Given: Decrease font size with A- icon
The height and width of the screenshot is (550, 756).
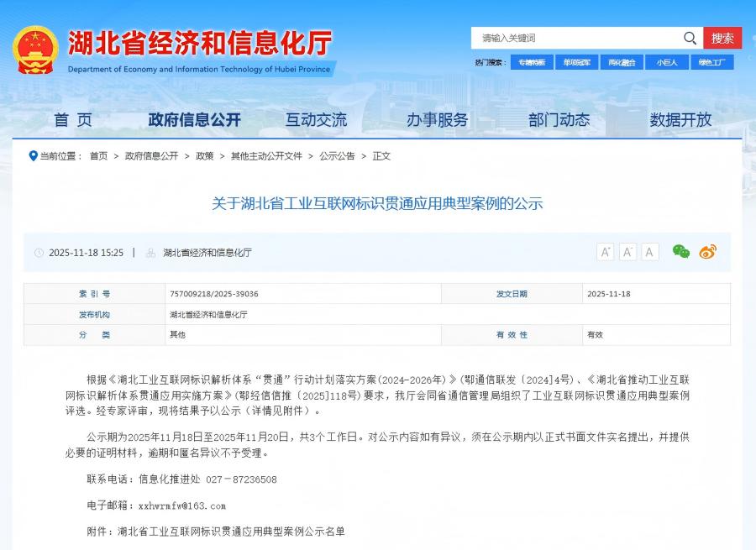Looking at the screenshot, I should click(x=627, y=251).
